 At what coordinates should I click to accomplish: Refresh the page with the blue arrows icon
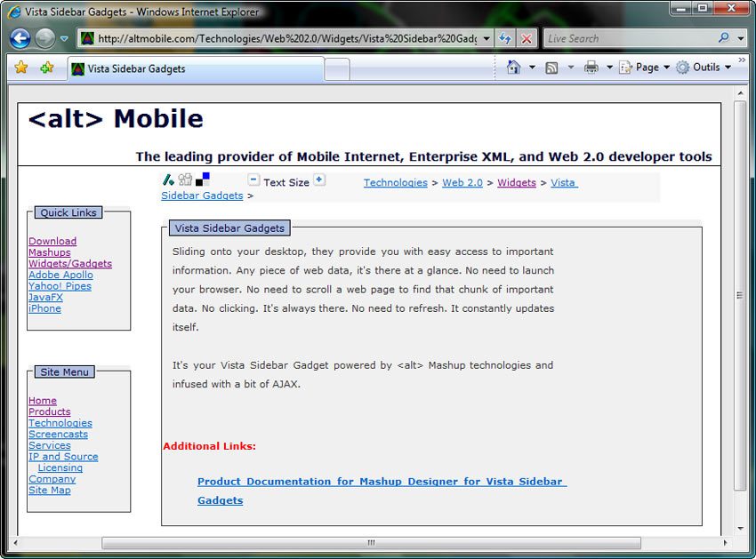(x=505, y=38)
